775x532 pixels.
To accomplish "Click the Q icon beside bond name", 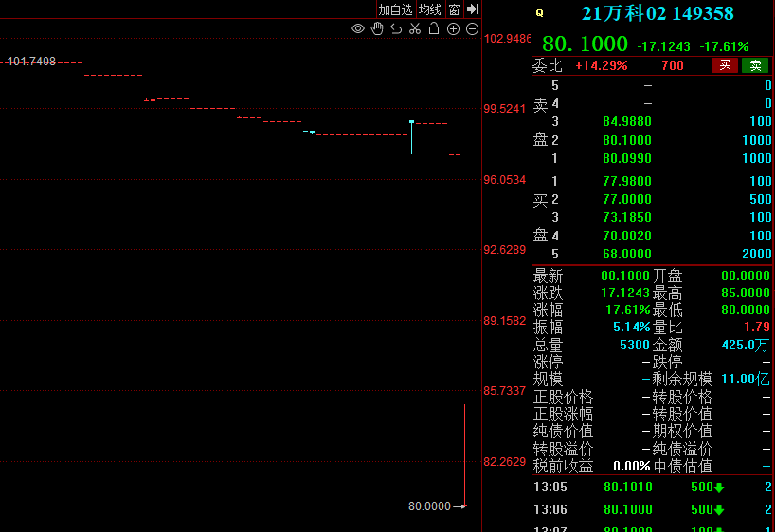I will point(540,13).
